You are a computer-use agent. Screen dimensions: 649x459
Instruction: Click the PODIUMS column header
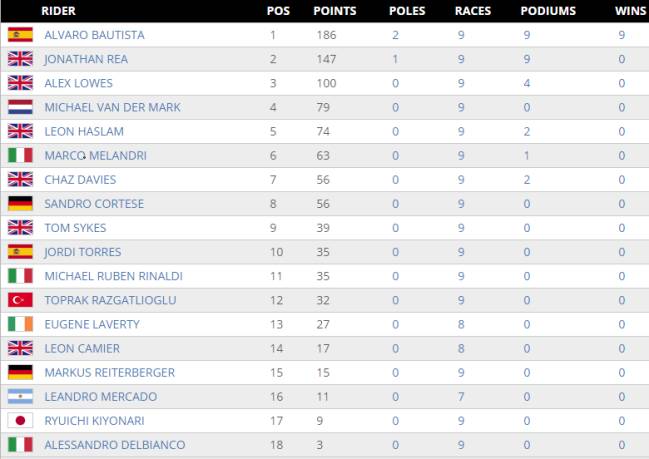548,11
